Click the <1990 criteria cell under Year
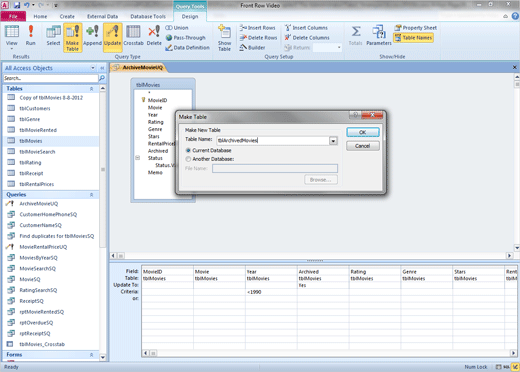520x372 pixels. click(x=271, y=292)
